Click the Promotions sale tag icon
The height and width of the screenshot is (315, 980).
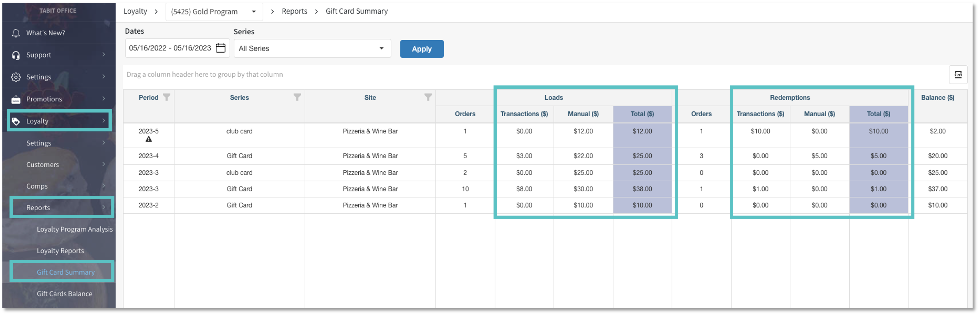click(16, 99)
